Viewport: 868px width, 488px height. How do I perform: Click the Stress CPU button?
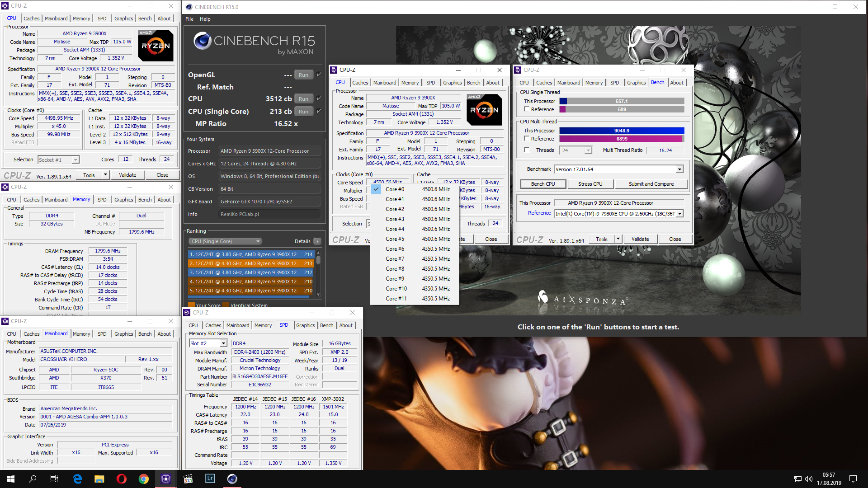(x=590, y=184)
